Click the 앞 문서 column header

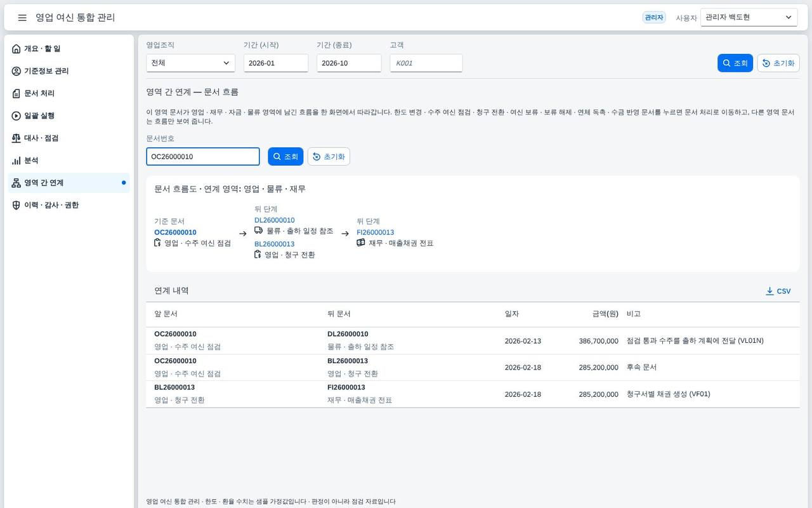tap(166, 314)
